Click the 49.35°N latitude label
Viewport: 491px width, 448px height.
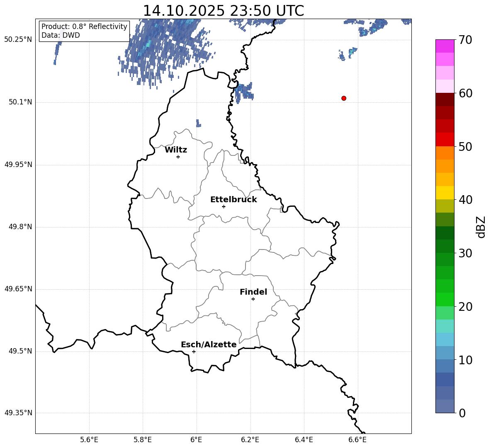click(18, 413)
